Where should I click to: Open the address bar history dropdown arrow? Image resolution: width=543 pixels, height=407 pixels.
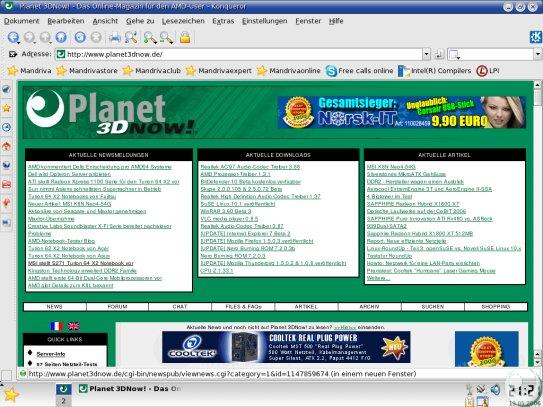pyautogui.click(x=426, y=54)
